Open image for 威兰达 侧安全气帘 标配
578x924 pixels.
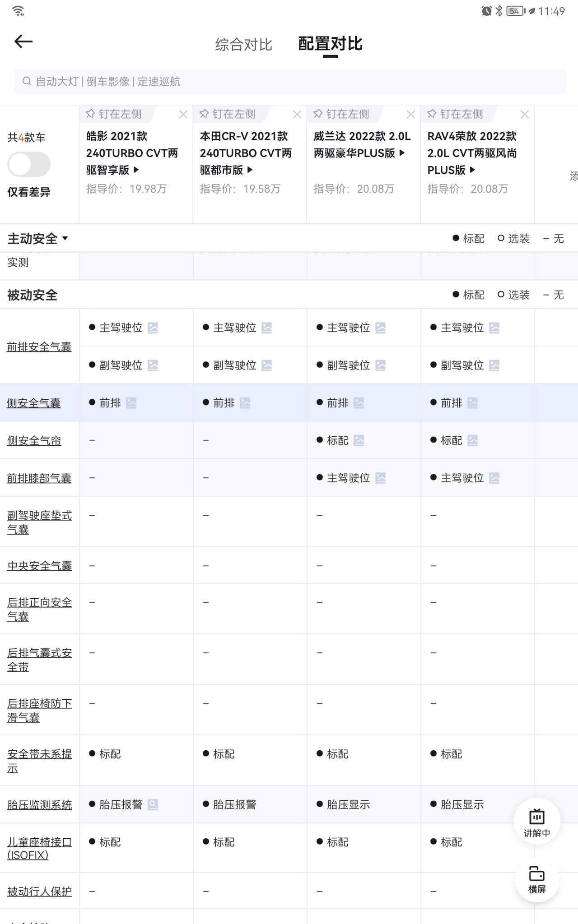359,440
